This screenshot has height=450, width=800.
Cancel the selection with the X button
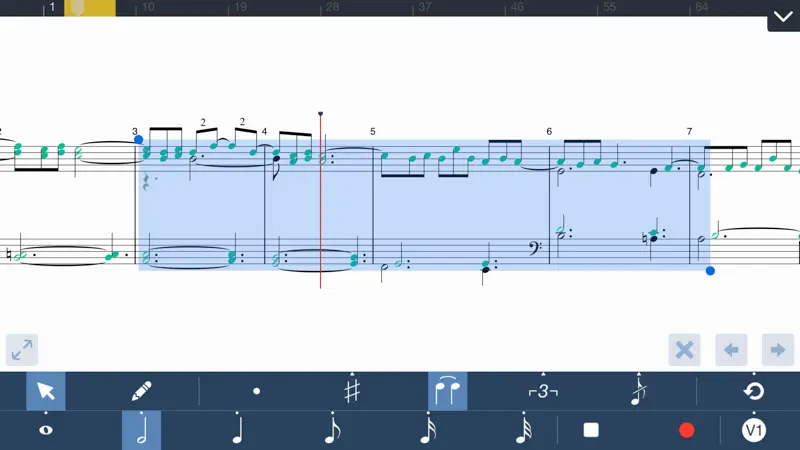tap(684, 350)
